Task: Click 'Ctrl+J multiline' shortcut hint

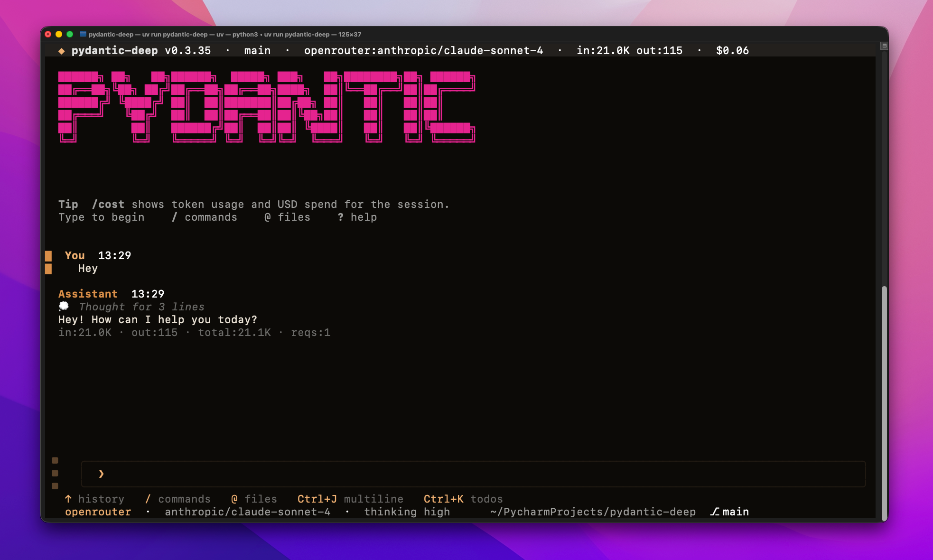Action: [350, 499]
